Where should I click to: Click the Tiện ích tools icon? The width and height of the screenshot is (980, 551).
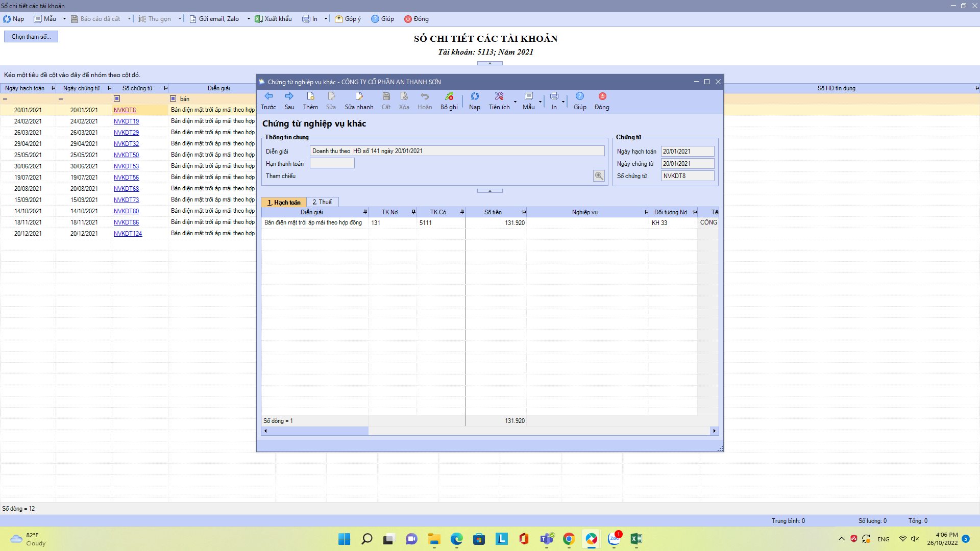[x=499, y=96]
